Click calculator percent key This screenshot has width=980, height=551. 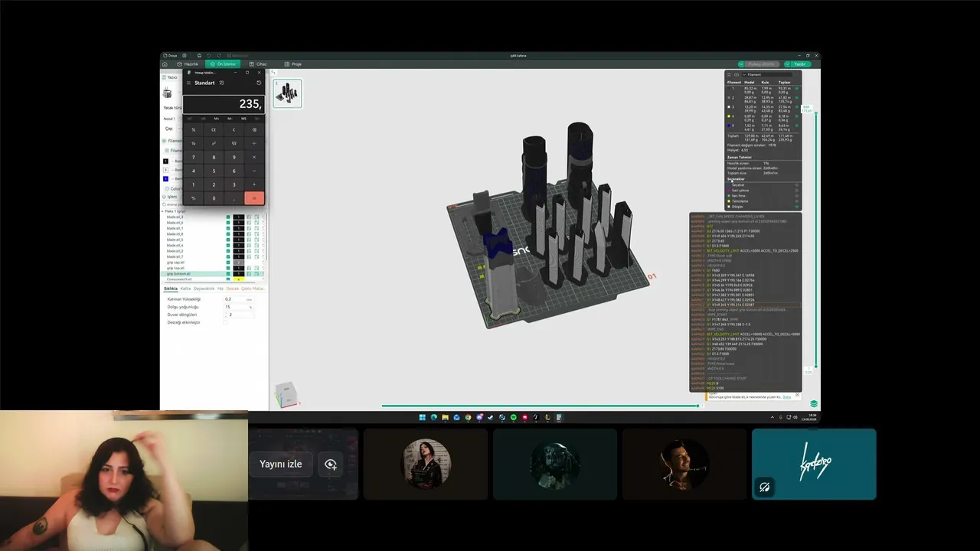(x=193, y=129)
